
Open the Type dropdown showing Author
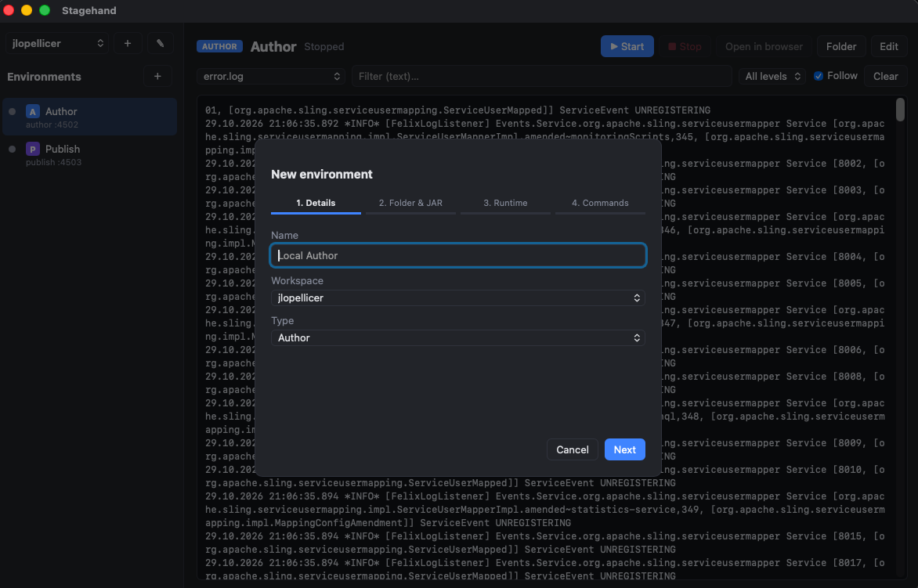[458, 337]
